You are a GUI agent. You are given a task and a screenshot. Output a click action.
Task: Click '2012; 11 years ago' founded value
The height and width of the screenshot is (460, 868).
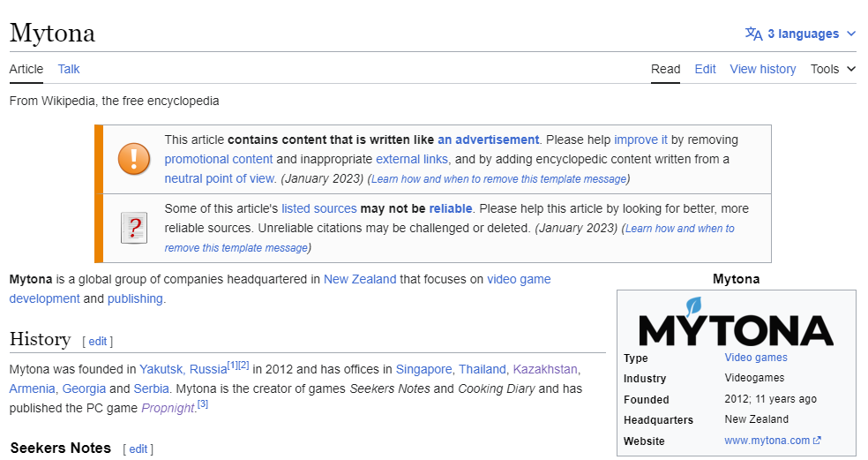click(771, 399)
